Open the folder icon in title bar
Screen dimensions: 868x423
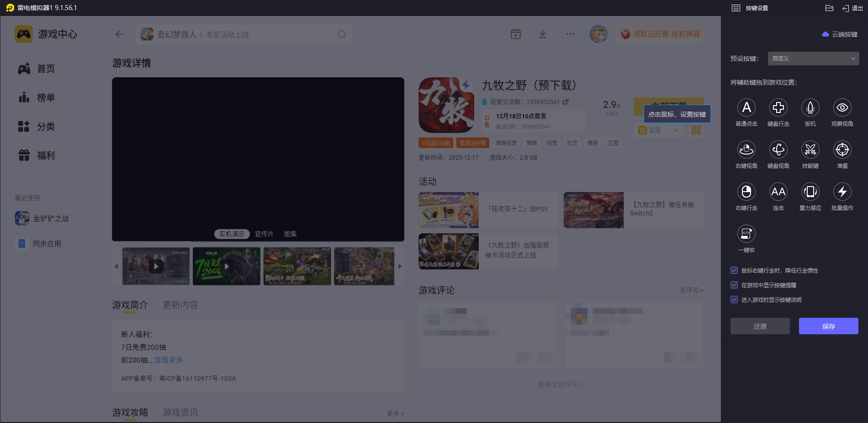[830, 8]
